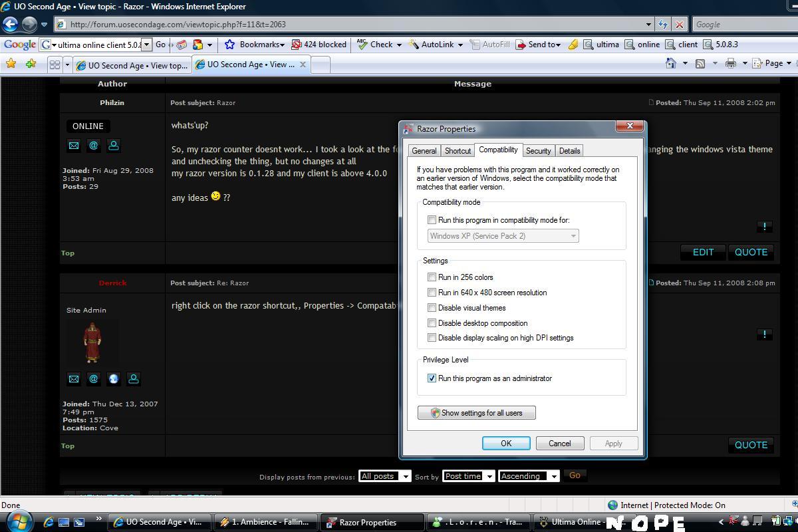Image resolution: width=798 pixels, height=532 pixels.
Task: Open the Security tab
Action: (x=538, y=151)
